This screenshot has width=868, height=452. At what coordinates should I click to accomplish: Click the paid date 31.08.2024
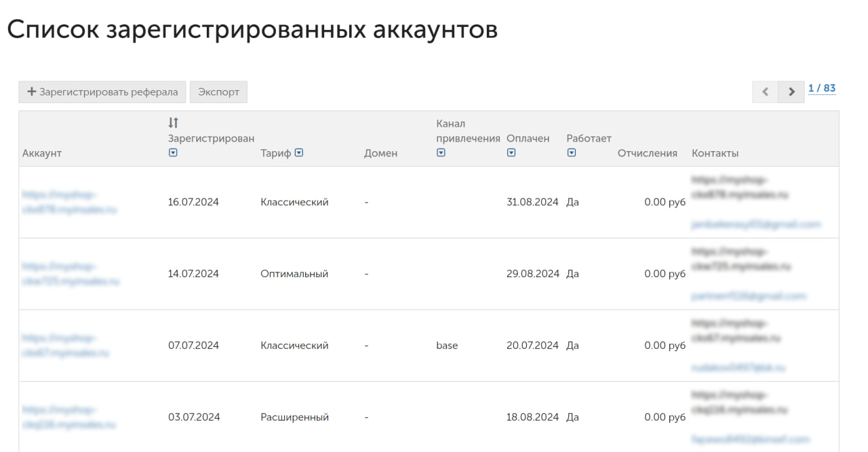click(532, 202)
